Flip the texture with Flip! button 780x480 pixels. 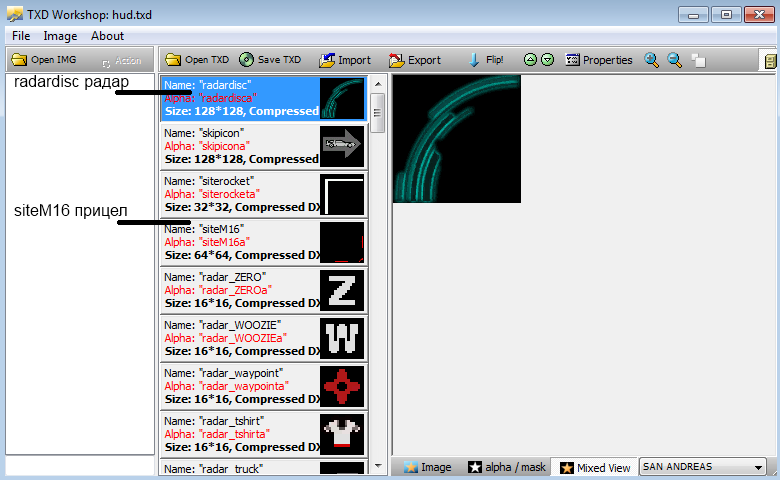(x=486, y=60)
